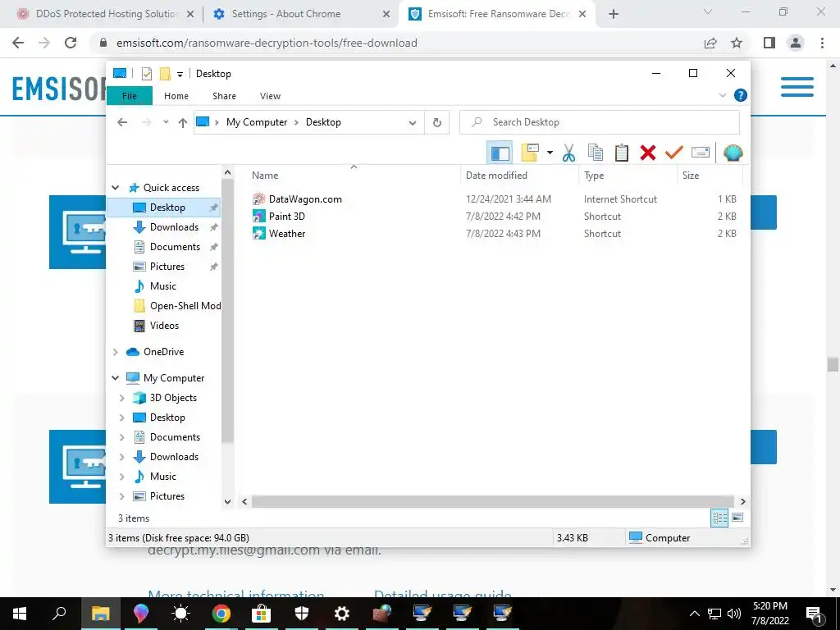Switch to the Share ribbon tab
The width and height of the screenshot is (840, 630).
click(x=224, y=96)
